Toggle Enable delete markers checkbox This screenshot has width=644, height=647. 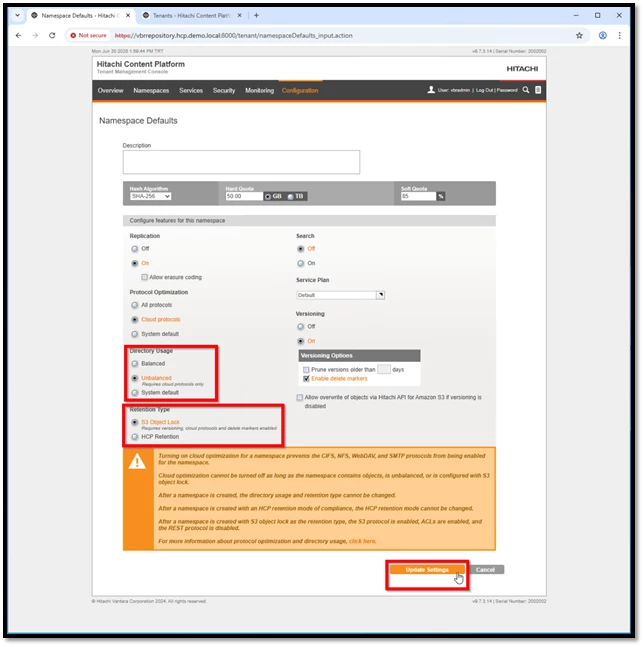click(x=306, y=379)
